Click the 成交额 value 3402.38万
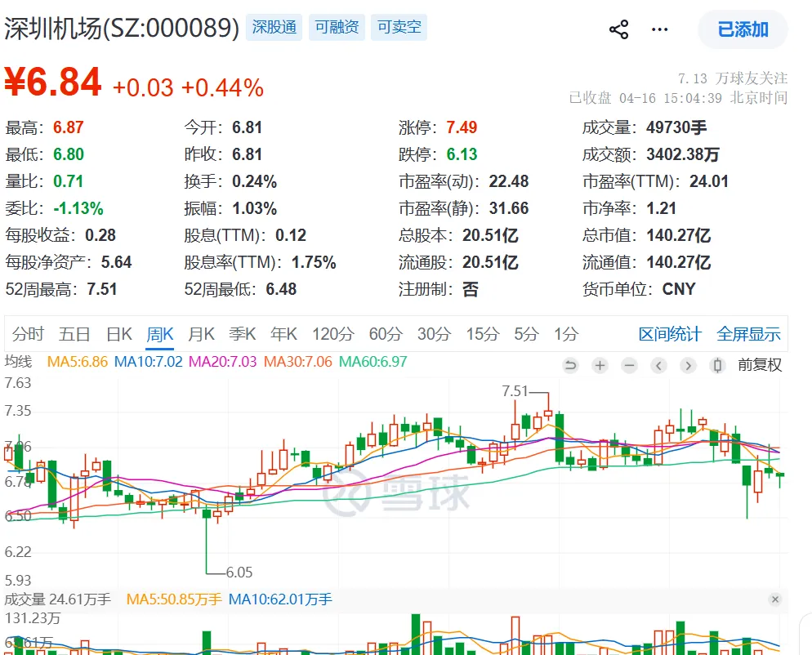The image size is (812, 655). [x=683, y=154]
